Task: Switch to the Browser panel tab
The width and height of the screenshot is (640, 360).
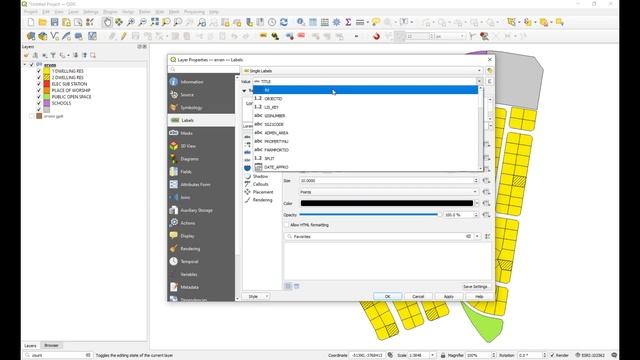Action: [51, 345]
